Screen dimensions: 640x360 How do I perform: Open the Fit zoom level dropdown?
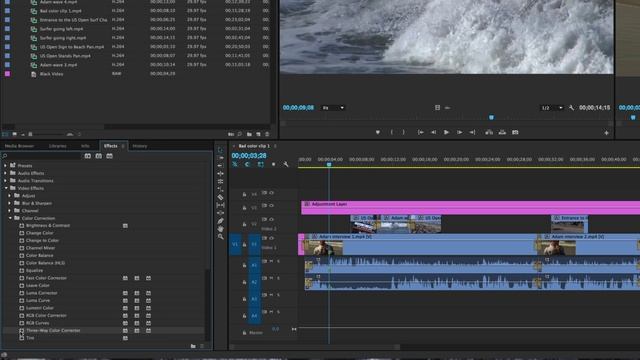coord(333,108)
